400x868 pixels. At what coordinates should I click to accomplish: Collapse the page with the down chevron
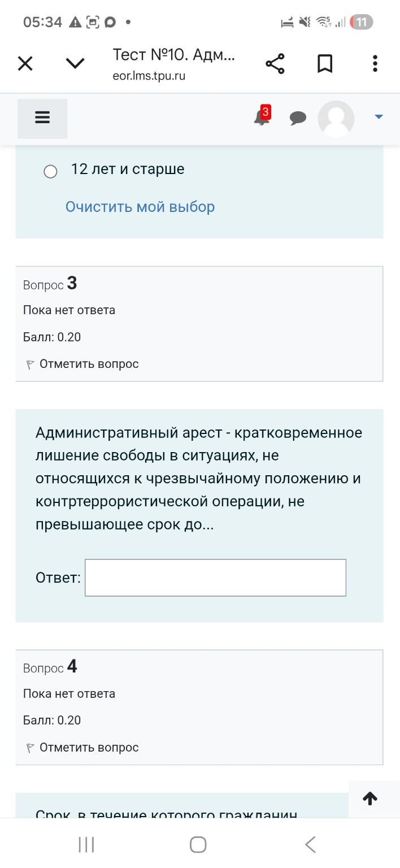[74, 63]
